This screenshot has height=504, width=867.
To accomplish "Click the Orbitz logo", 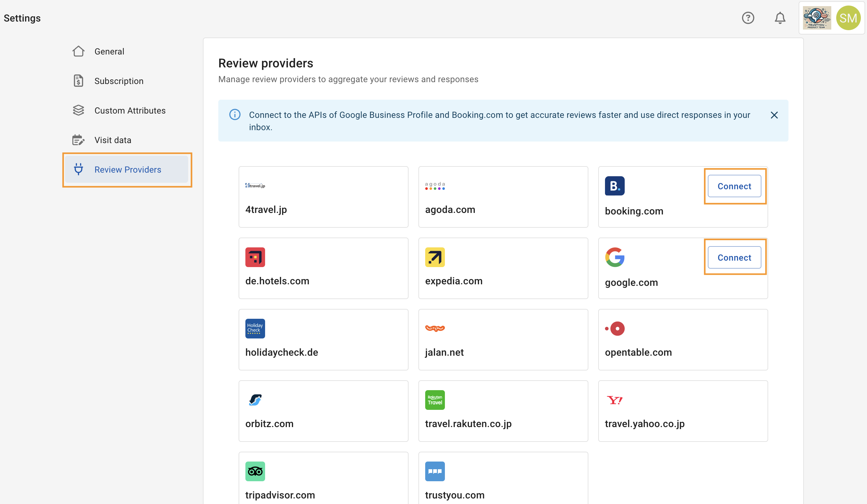I will point(255,400).
